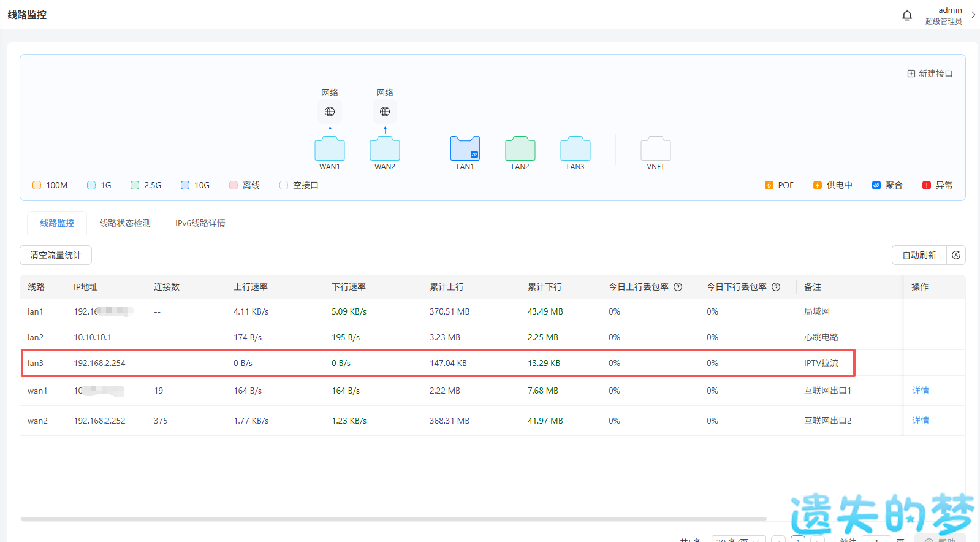
Task: Click the table's horizontal scrollbar
Action: pos(393,519)
